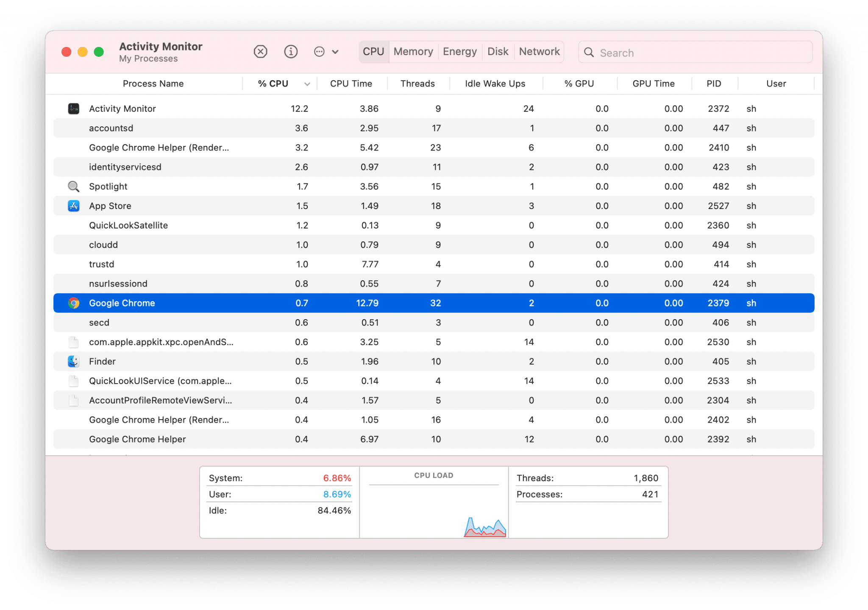Close the Activity Monitor window
This screenshot has height=610, width=868.
[66, 52]
